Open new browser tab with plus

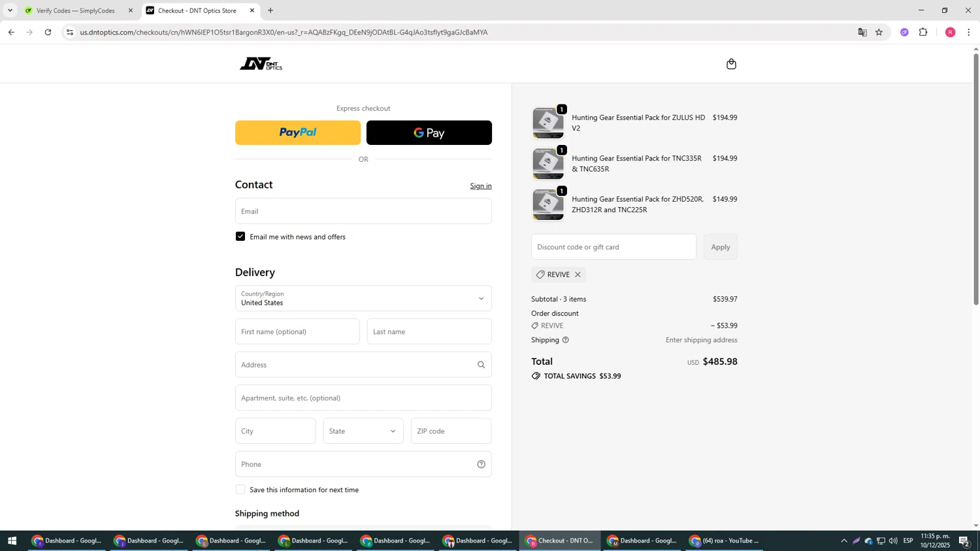(270, 10)
